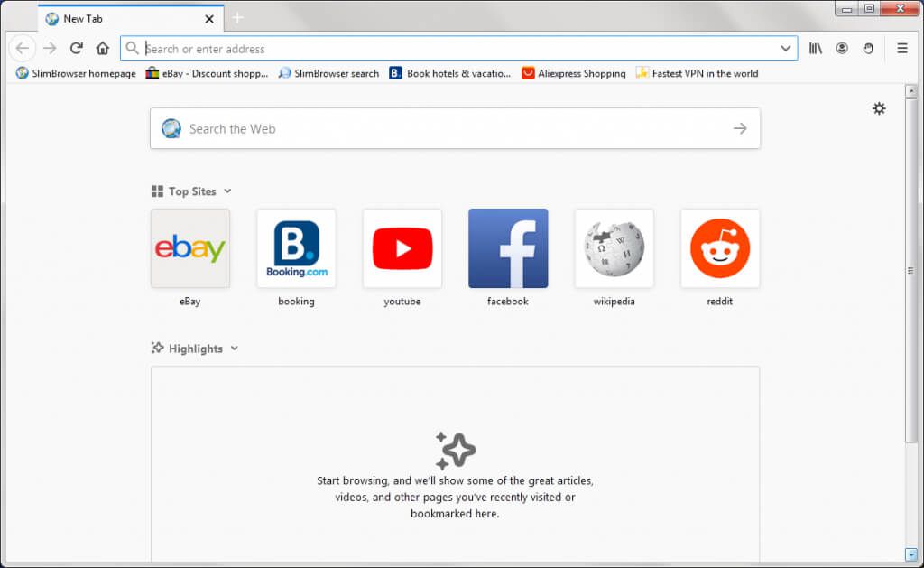This screenshot has height=568, width=924.
Task: Open the eBay top site tile
Action: tap(190, 249)
